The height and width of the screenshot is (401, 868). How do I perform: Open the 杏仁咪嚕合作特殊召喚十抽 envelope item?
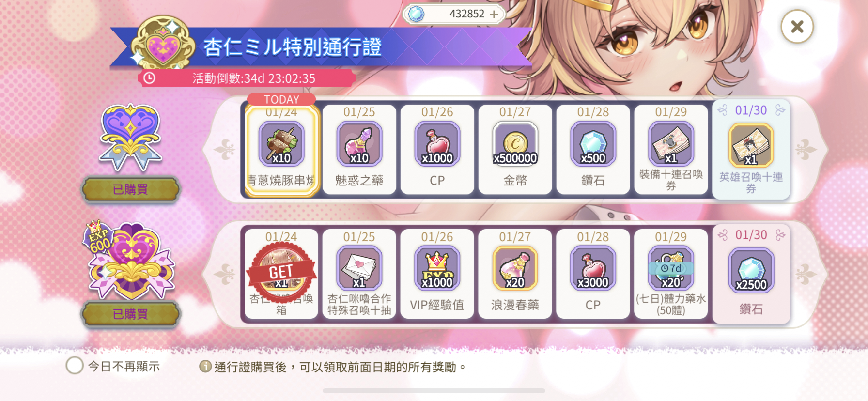(359, 268)
